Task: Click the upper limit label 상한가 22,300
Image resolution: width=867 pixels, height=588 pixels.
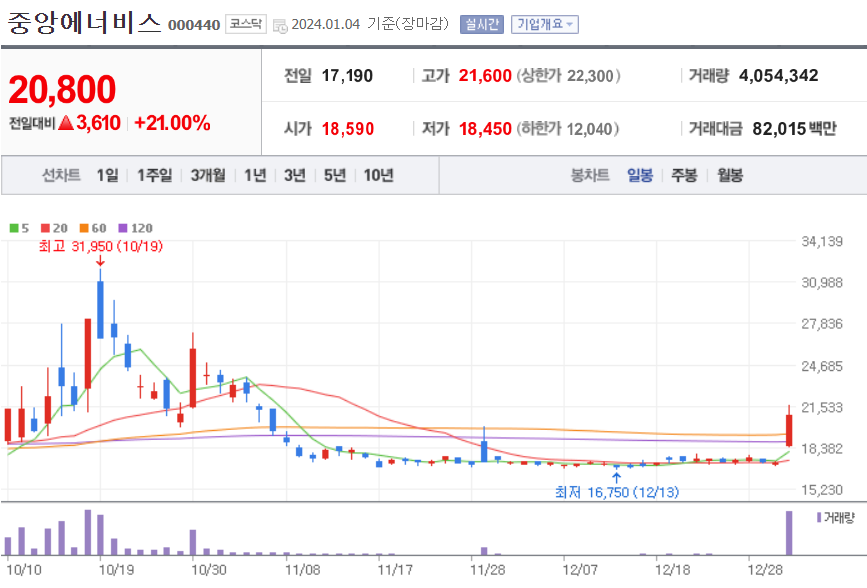Action: [568, 75]
